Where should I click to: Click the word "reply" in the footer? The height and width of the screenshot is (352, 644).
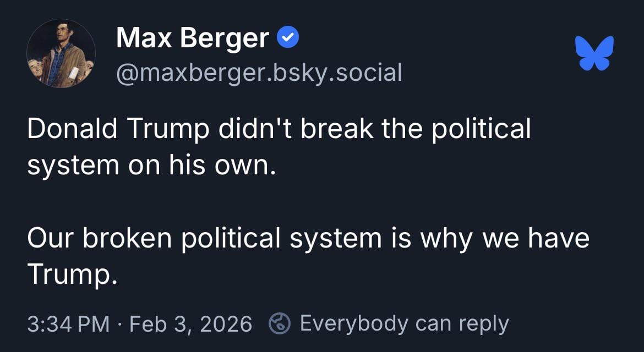click(x=484, y=323)
